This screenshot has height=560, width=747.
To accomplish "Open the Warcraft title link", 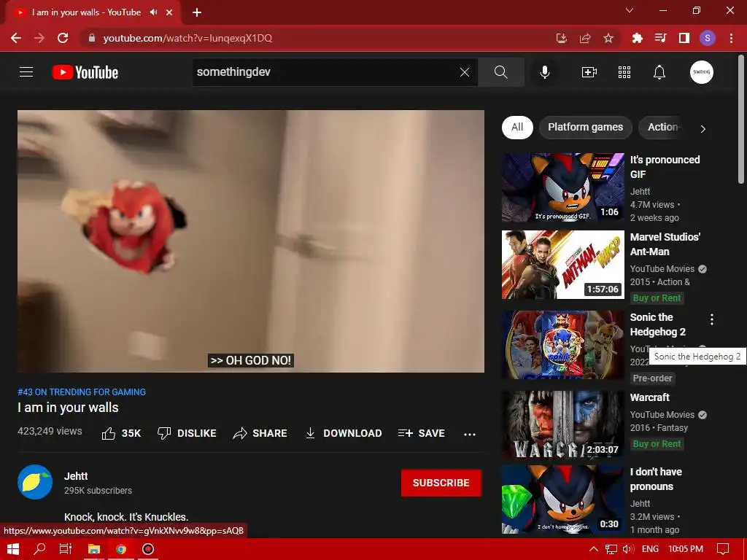I will pos(650,397).
